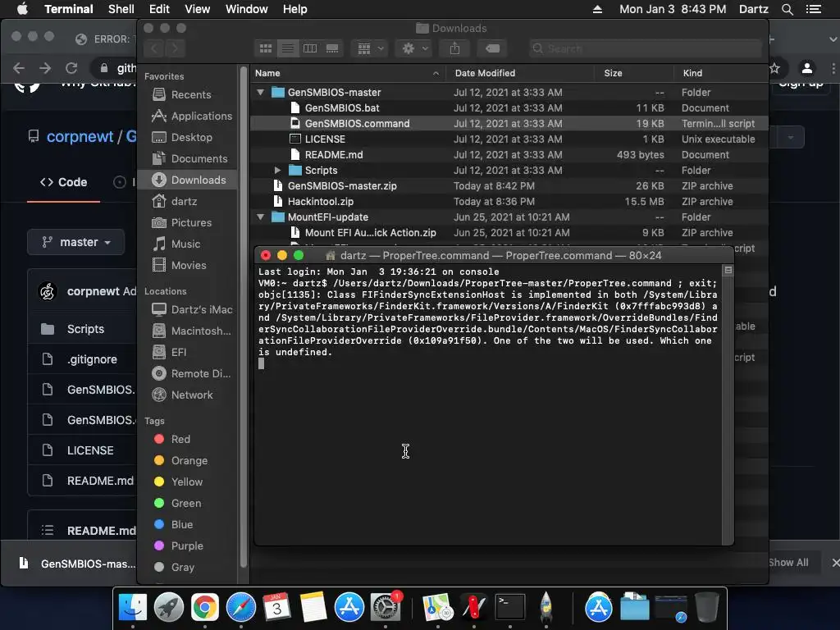The image size is (840, 630).
Task: Click the Code tab on GitHub
Action: pos(63,183)
